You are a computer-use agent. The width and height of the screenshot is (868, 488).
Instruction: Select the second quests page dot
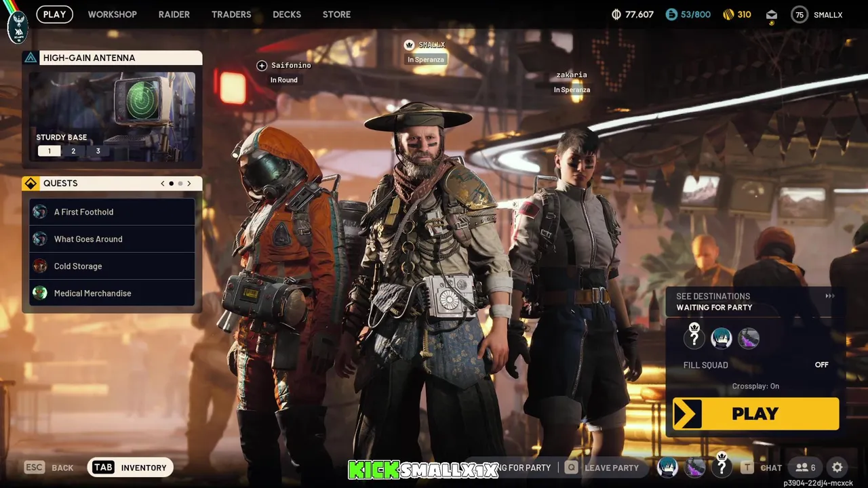pyautogui.click(x=180, y=184)
